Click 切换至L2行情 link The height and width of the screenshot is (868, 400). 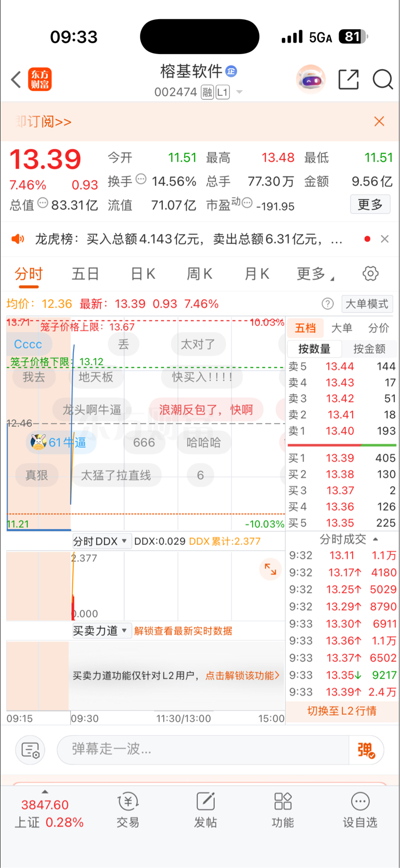tap(342, 711)
